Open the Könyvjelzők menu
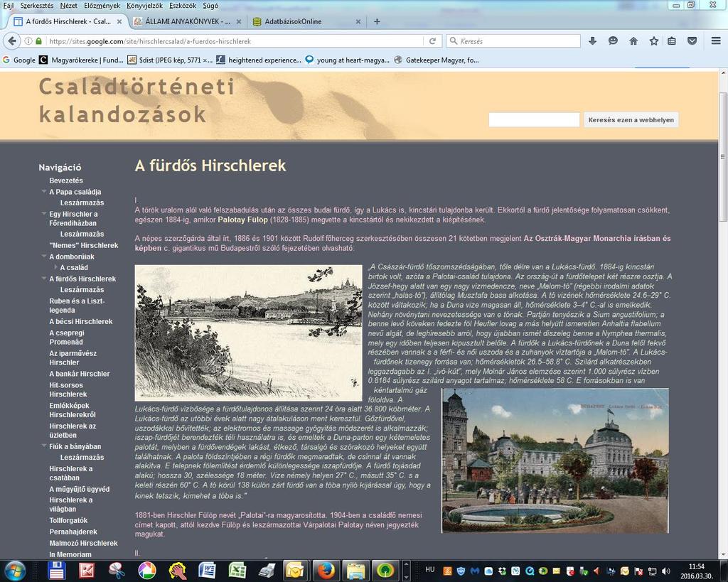728x582 pixels. pyautogui.click(x=144, y=6)
